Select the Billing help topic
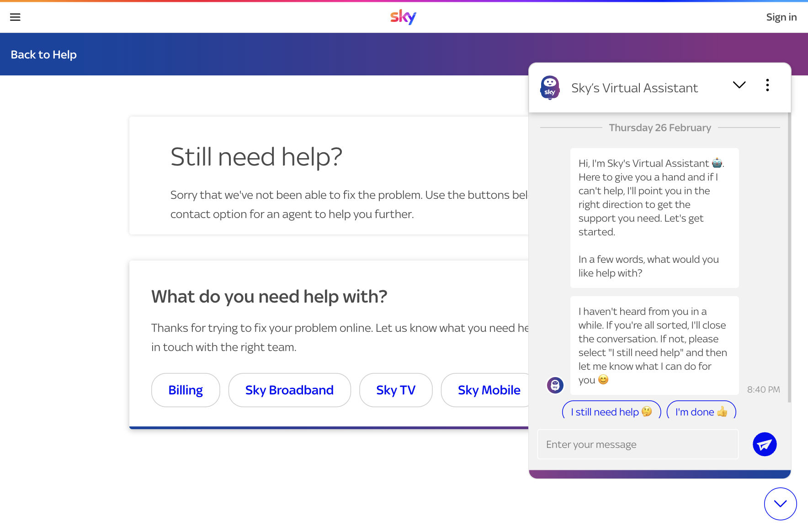The height and width of the screenshot is (532, 808). (x=186, y=390)
